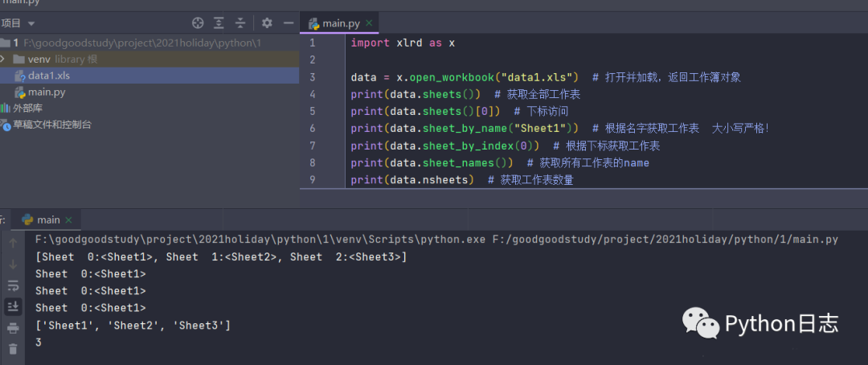The height and width of the screenshot is (365, 868).
Task: Click the 'import xlrd as x' line
Action: click(x=403, y=43)
